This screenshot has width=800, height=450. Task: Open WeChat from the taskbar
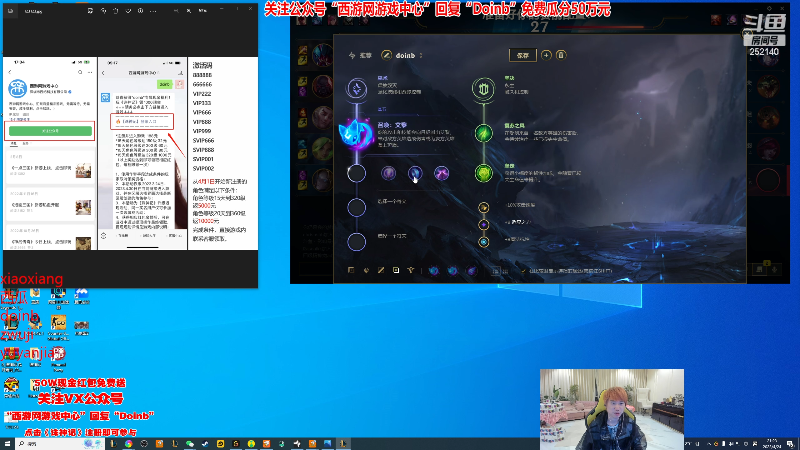(190, 444)
